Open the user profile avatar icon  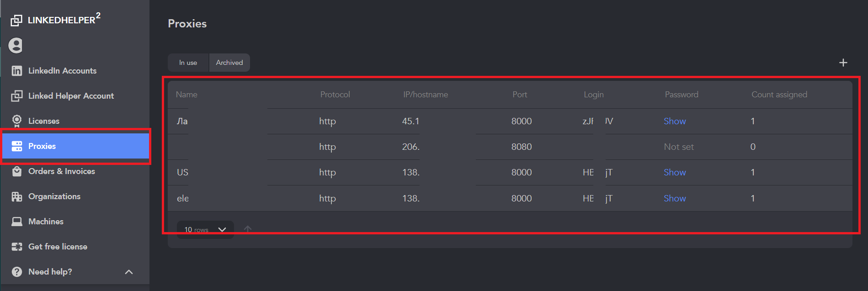[16, 45]
